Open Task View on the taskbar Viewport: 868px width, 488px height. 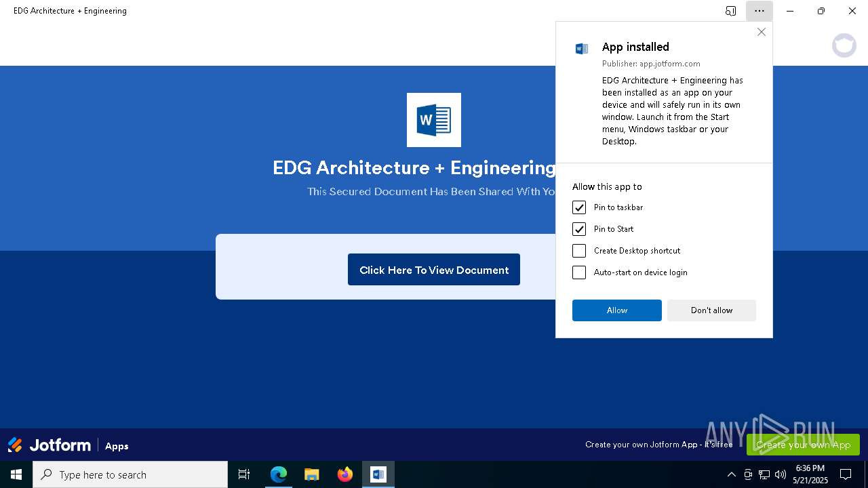point(244,474)
